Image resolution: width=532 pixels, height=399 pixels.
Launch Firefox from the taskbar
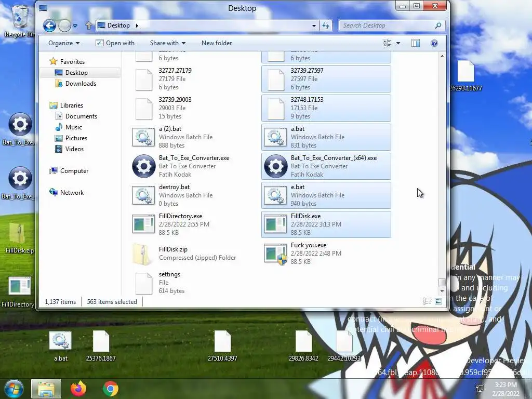coord(78,389)
